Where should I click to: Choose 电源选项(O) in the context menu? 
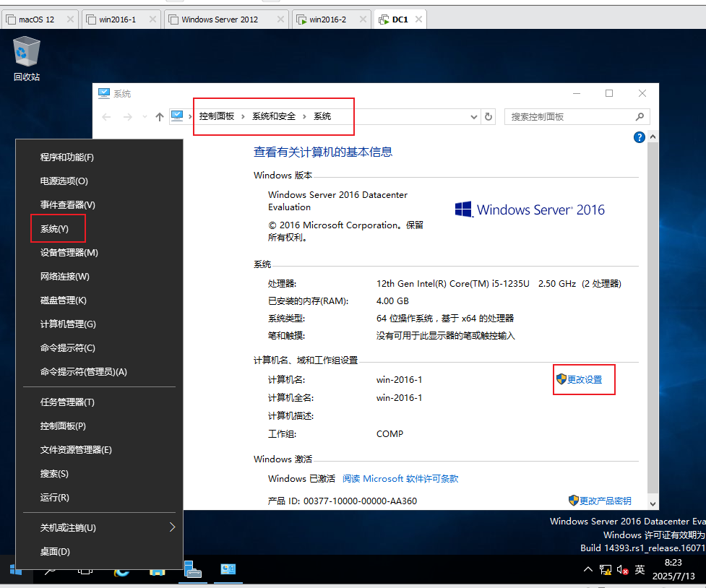[99, 181]
